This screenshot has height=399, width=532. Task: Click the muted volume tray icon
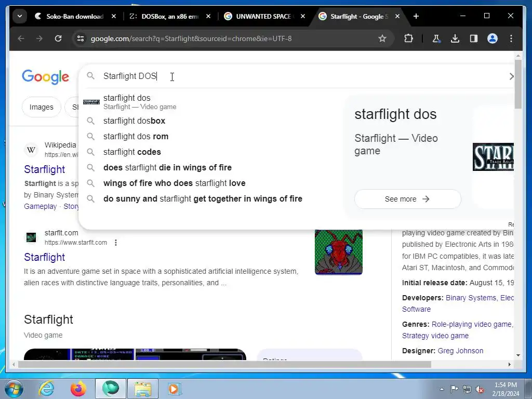(480, 389)
